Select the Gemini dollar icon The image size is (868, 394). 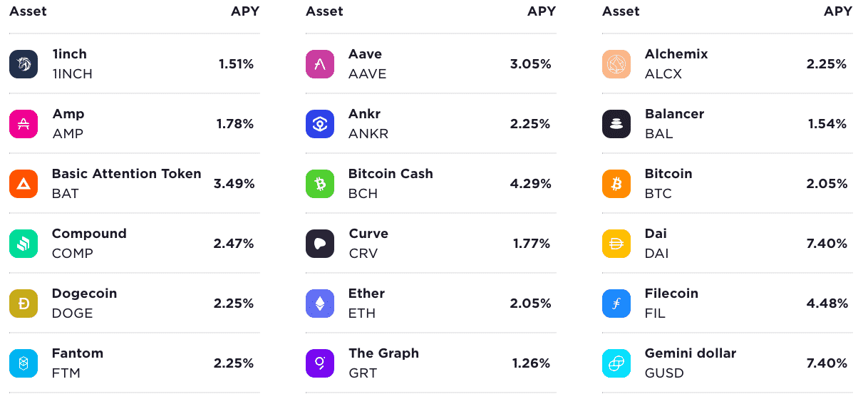point(616,363)
